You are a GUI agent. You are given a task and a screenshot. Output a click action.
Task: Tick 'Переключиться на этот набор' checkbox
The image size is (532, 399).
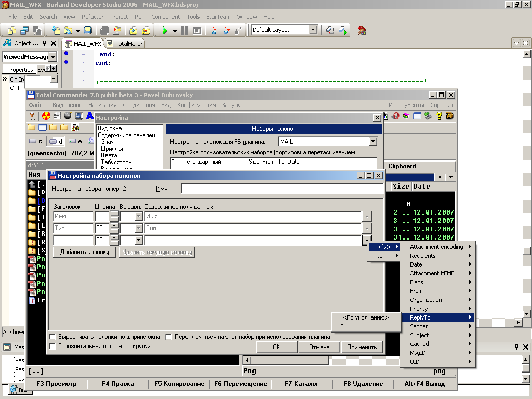[169, 337]
